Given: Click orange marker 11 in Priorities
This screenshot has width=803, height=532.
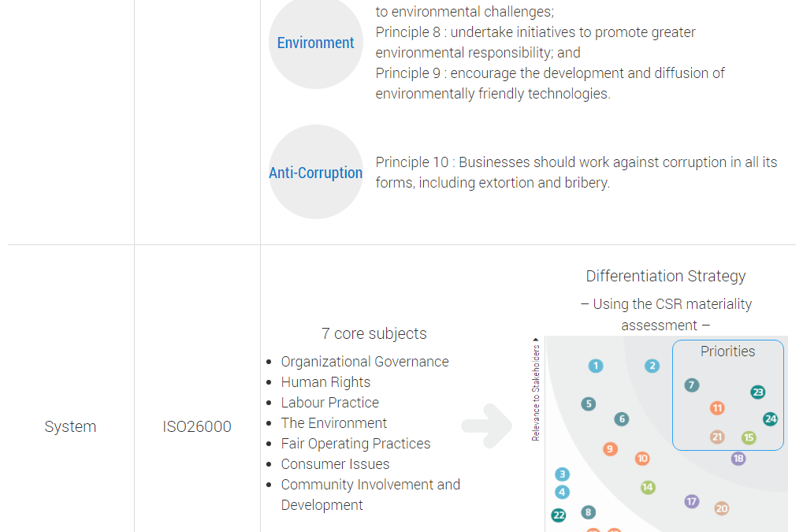Looking at the screenshot, I should [x=717, y=408].
